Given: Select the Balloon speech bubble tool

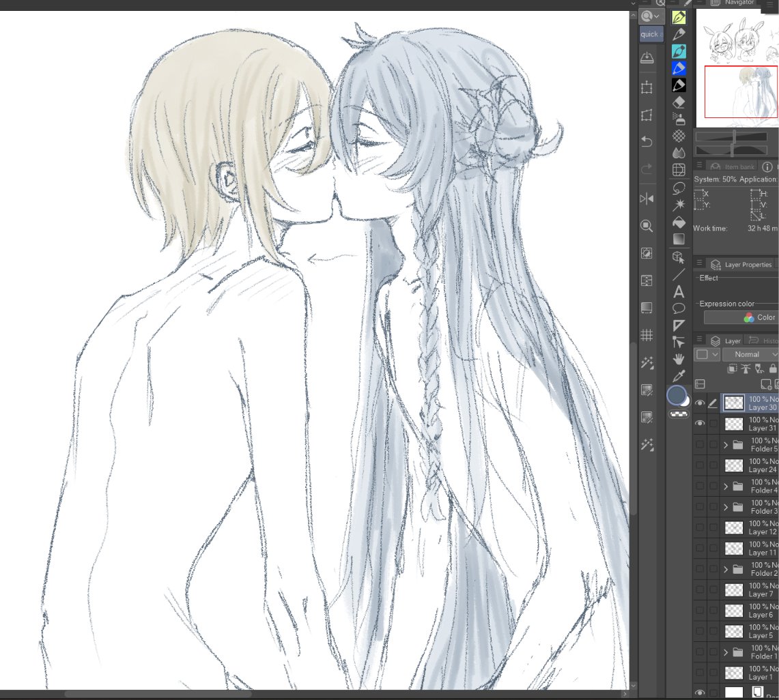Looking at the screenshot, I should pos(679,309).
